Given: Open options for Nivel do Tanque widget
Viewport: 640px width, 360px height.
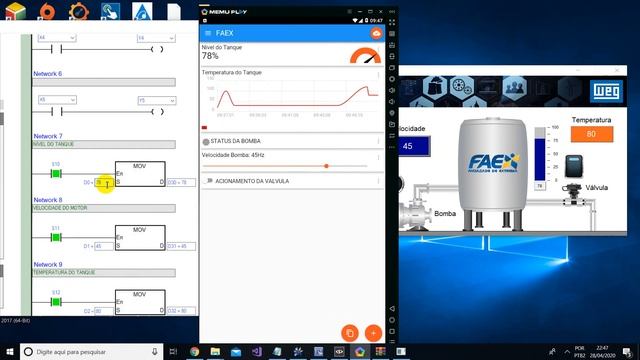Looking at the screenshot, I should click(x=378, y=49).
